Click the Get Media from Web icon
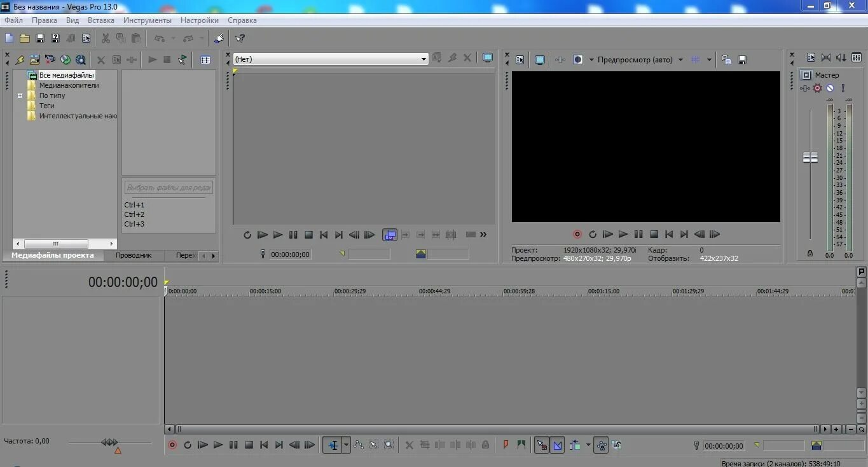Image resolution: width=868 pixels, height=467 pixels. [x=81, y=60]
